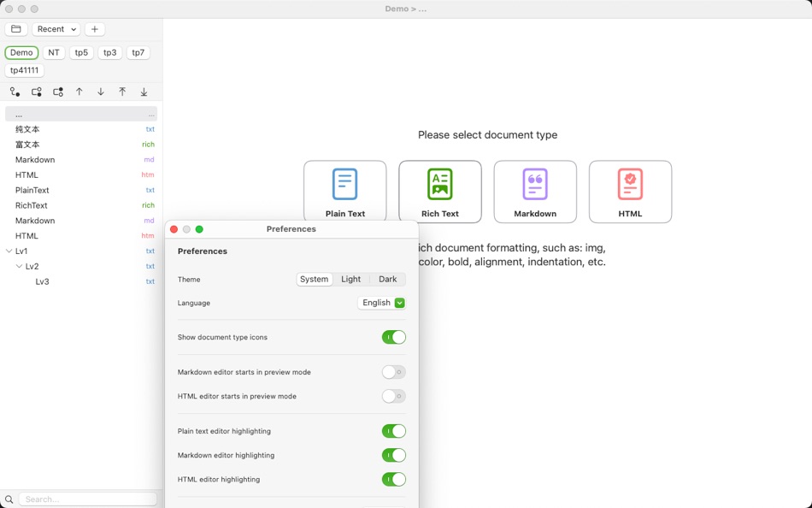Select the Plain Text document type icon
The width and height of the screenshot is (812, 508).
pos(344,191)
